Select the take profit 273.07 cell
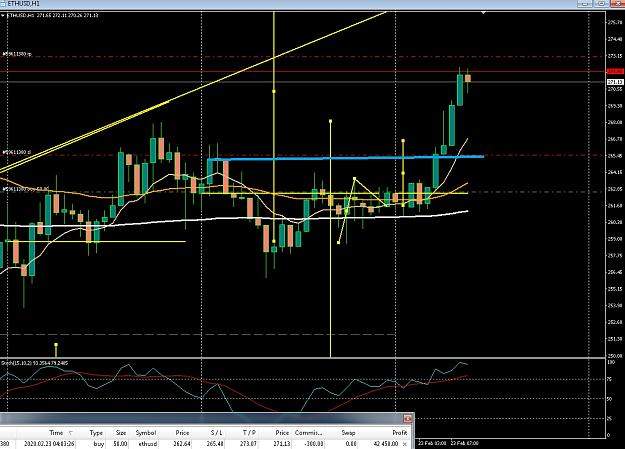 tap(249, 444)
